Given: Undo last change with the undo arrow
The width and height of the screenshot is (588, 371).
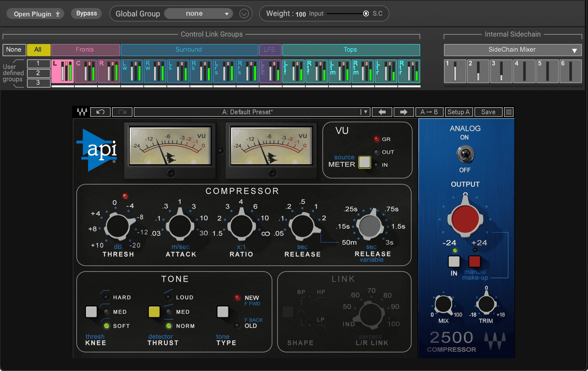Looking at the screenshot, I should tap(100, 112).
